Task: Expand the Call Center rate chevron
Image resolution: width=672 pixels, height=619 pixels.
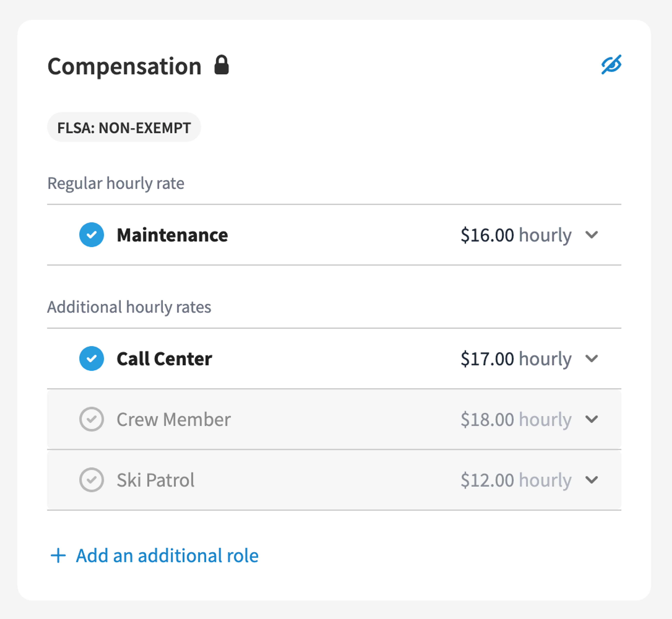Action: point(592,358)
